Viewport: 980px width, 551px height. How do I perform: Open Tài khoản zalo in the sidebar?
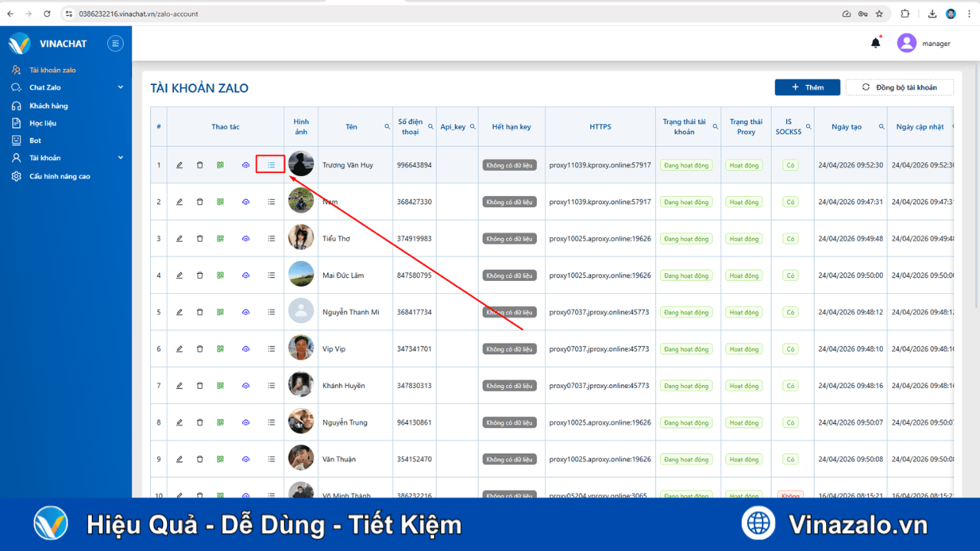tap(53, 70)
